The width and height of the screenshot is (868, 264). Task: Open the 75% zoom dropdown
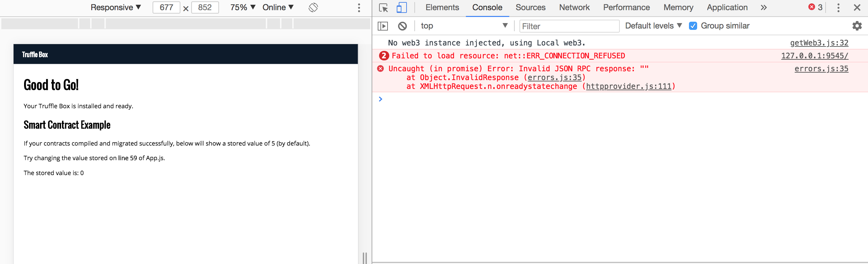coord(243,7)
